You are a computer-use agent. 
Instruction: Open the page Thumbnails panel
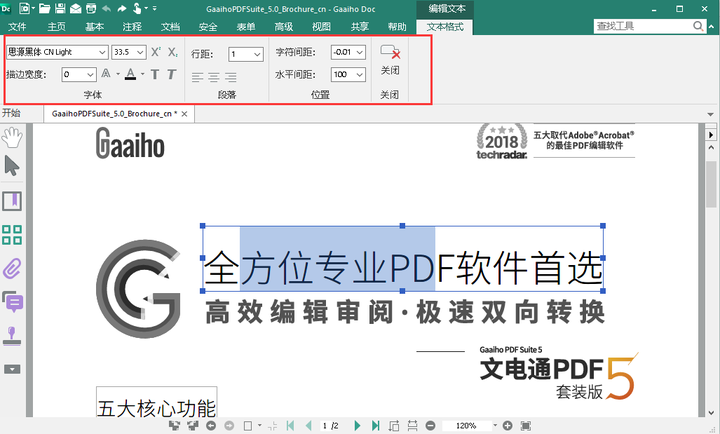pos(12,235)
